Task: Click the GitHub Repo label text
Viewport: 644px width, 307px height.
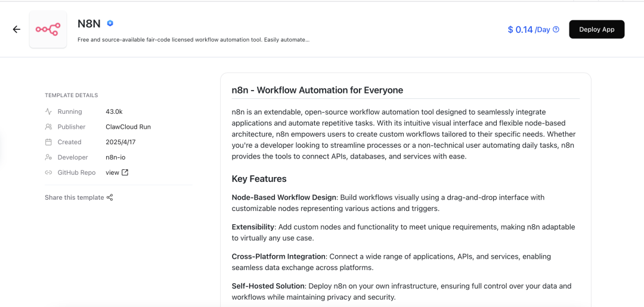Action: [x=76, y=172]
